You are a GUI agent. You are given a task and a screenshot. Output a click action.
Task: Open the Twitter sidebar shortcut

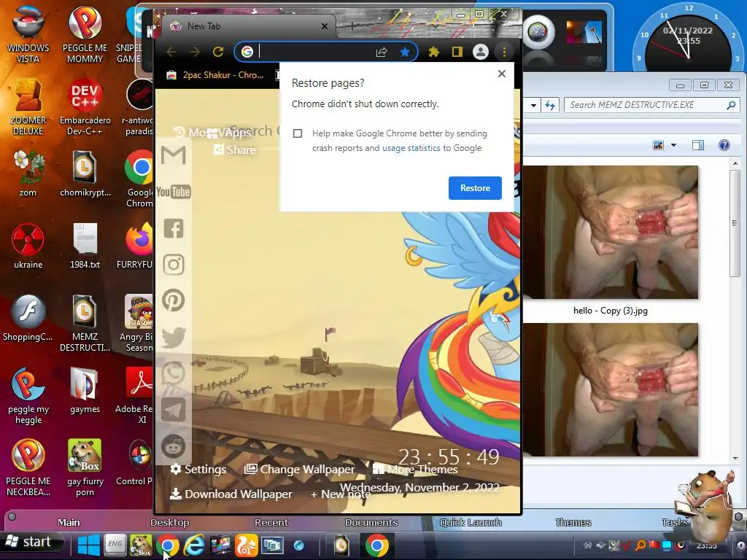coord(174,337)
